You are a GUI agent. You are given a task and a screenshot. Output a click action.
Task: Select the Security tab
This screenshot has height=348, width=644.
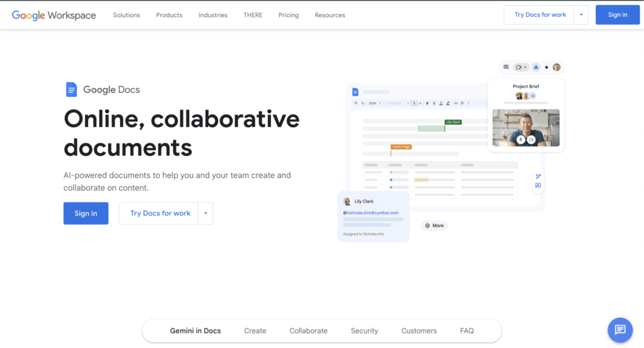tap(364, 331)
